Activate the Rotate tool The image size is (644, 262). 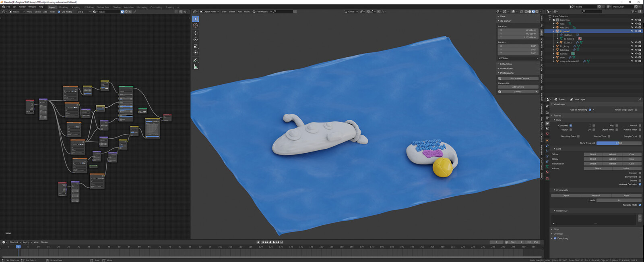(x=196, y=39)
